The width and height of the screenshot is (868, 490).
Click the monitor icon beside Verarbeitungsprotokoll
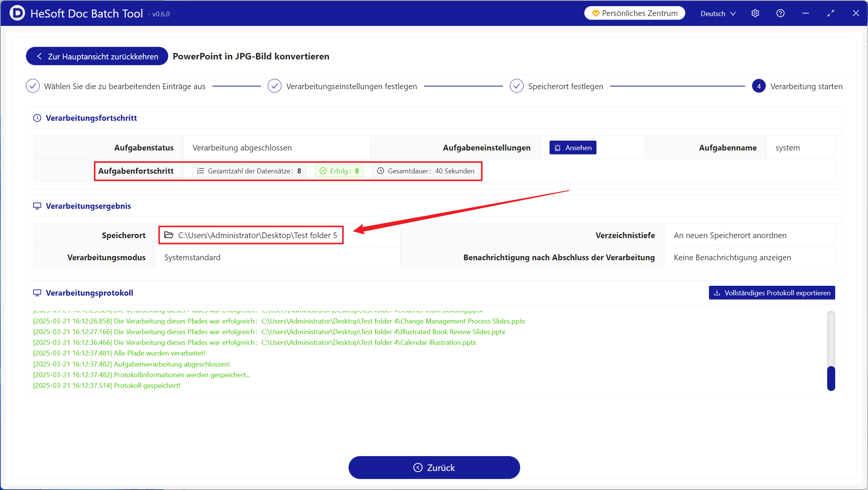tap(37, 293)
